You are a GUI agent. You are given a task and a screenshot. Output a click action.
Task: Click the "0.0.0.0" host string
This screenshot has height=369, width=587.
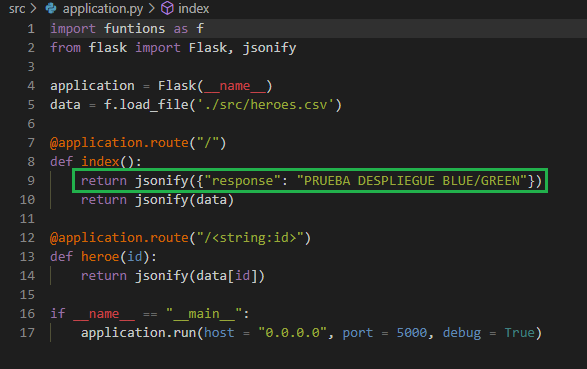pyautogui.click(x=293, y=333)
